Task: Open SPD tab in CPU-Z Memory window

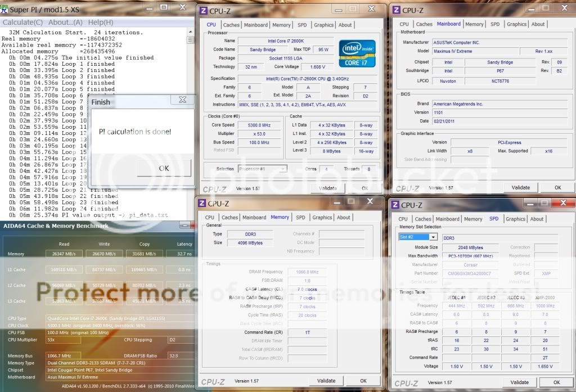Action: (300, 218)
